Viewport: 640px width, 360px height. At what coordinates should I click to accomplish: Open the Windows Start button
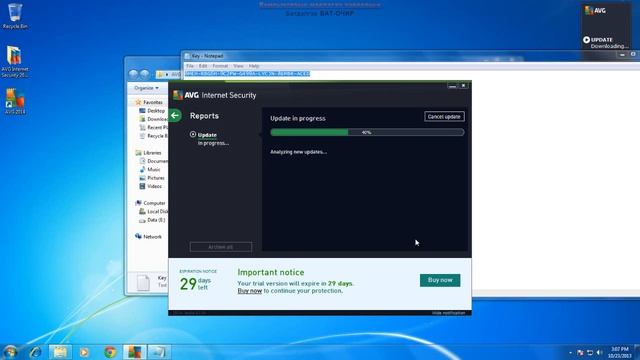pos(10,352)
